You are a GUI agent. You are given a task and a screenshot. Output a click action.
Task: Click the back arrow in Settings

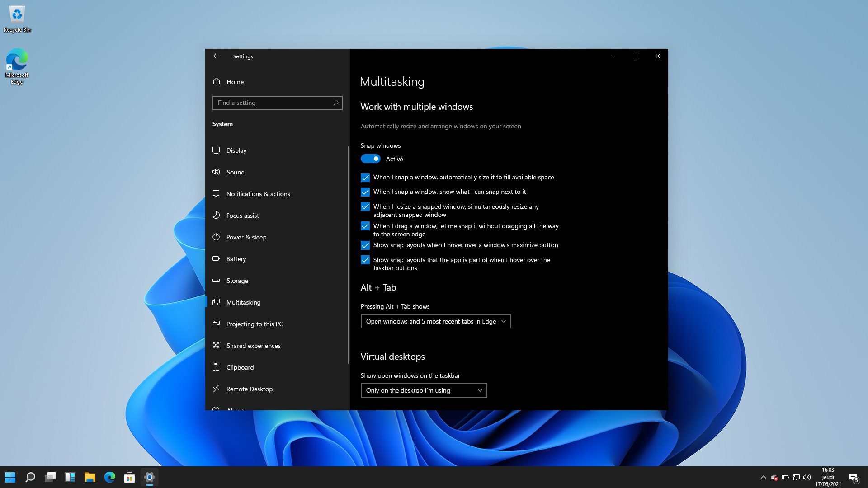216,56
